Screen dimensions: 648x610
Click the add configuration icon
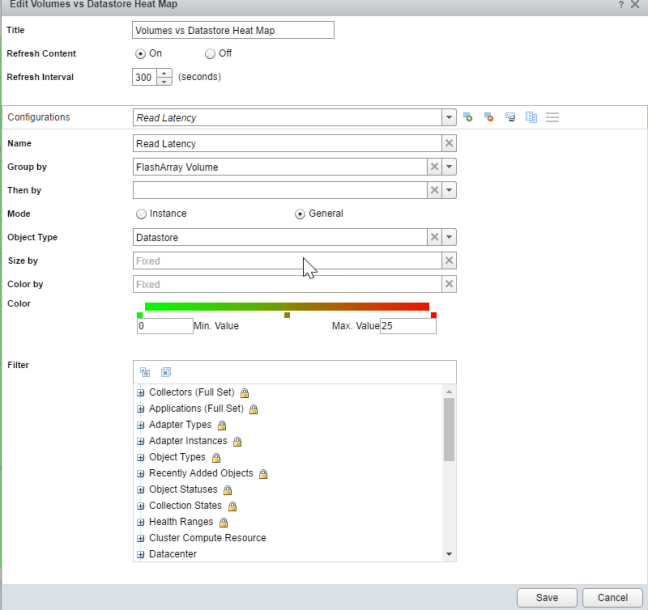tap(468, 117)
